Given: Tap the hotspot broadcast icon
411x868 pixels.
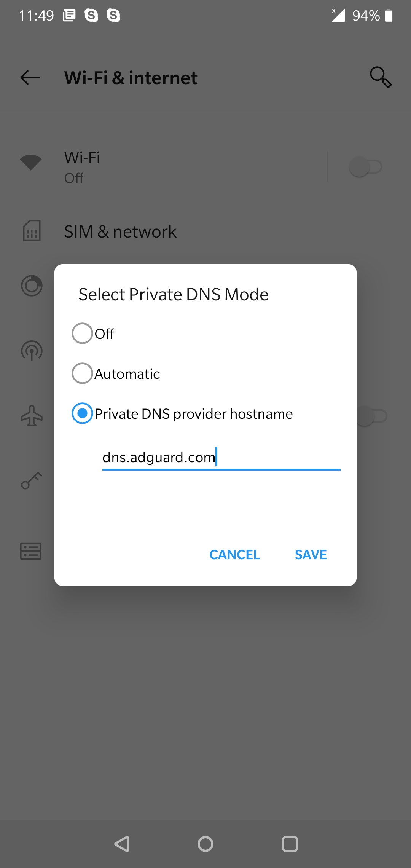Looking at the screenshot, I should point(32,350).
